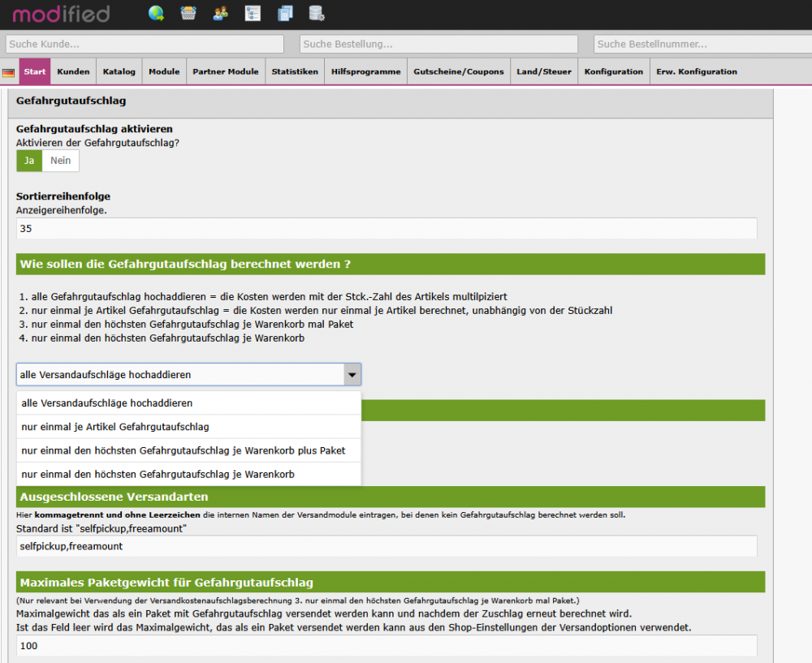Open the customers people icon
Screen dimensions: 812x663
[220, 13]
